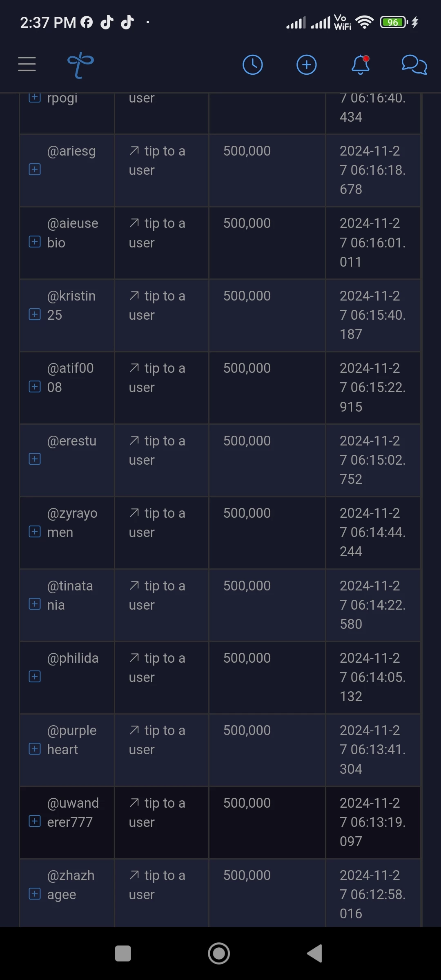Open the hamburger navigation menu
Viewport: 441px width, 980px height.
27,65
